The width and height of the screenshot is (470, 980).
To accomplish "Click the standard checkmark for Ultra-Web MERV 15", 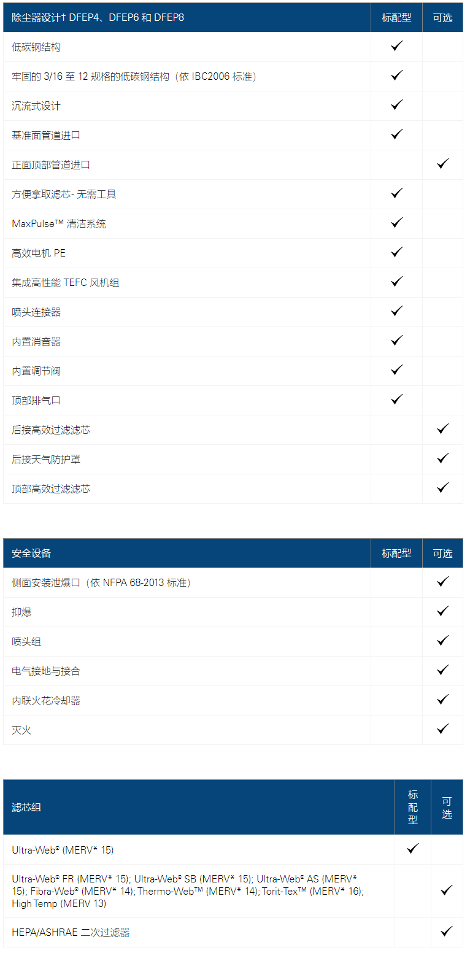I will coord(413,849).
